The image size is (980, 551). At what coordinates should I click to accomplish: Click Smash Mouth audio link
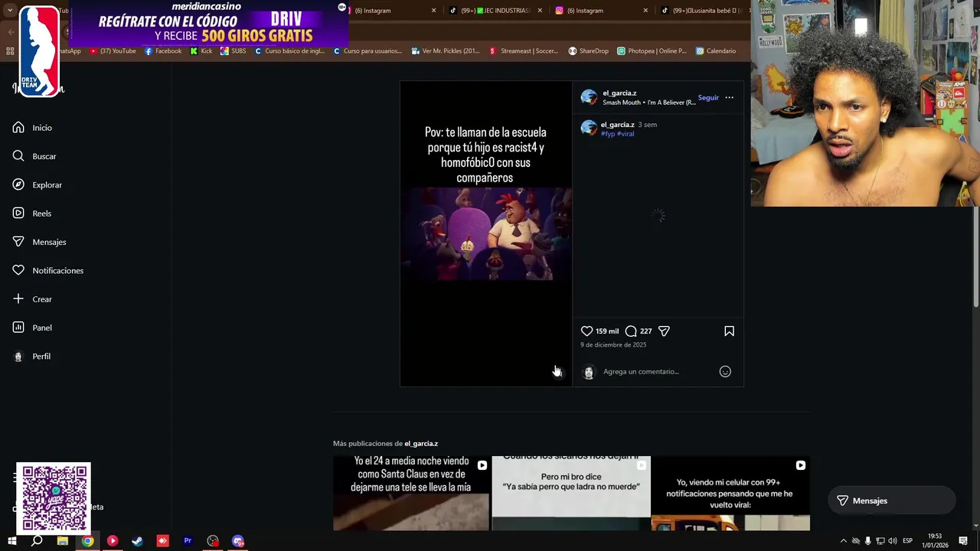[649, 103]
